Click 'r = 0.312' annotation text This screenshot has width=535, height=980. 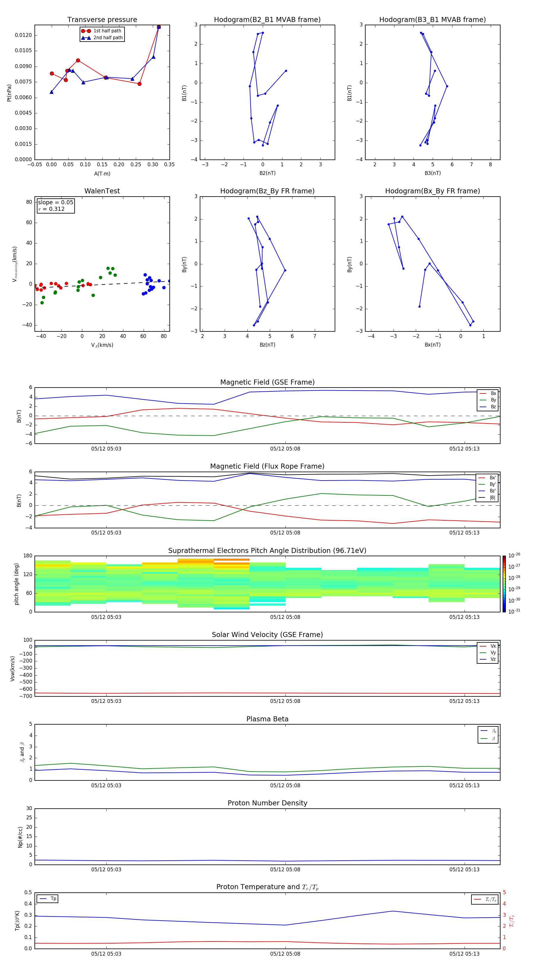(x=51, y=209)
